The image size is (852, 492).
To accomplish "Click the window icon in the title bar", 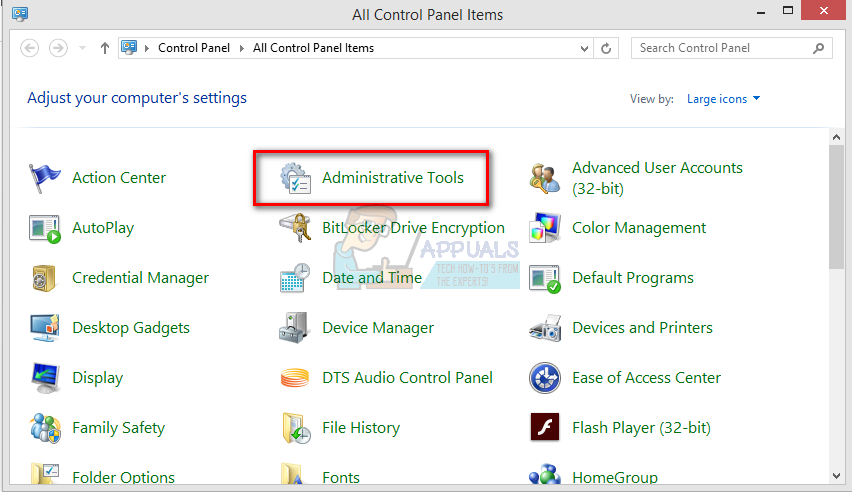I will (20, 13).
